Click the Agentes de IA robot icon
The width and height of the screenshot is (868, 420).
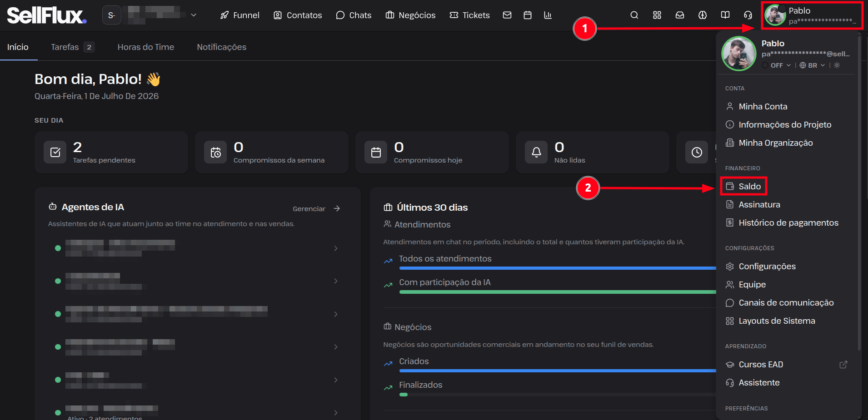[x=53, y=207]
